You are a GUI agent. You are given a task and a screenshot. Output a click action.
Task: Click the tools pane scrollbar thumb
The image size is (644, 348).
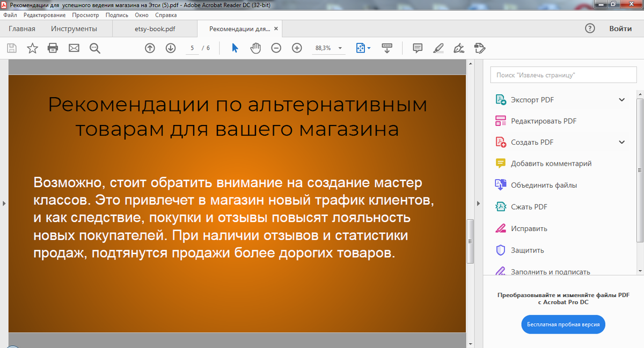coord(640,171)
